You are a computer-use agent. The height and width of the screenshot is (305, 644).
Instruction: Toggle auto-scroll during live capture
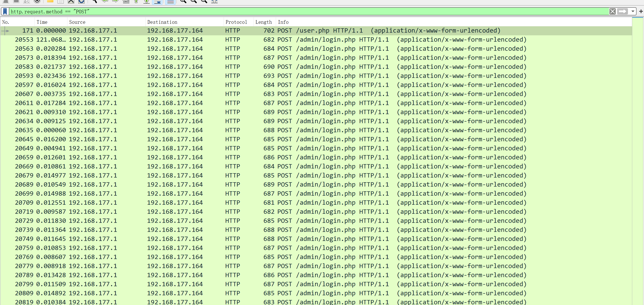click(x=157, y=2)
